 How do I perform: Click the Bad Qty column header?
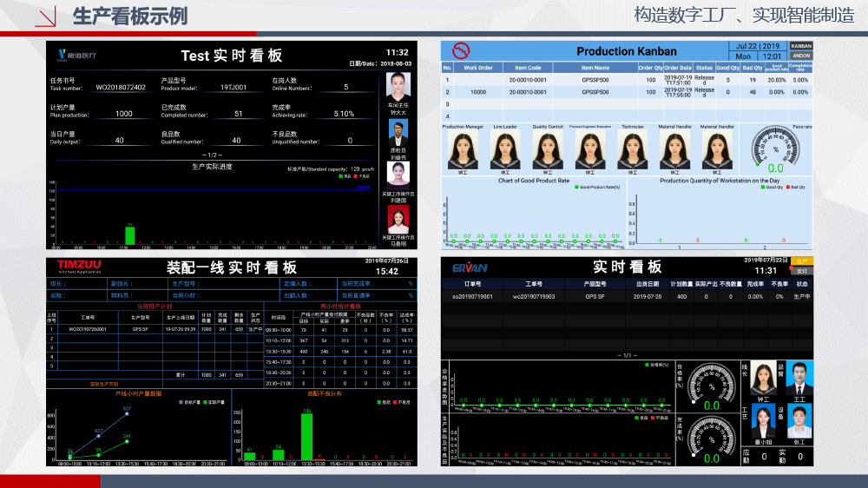753,68
